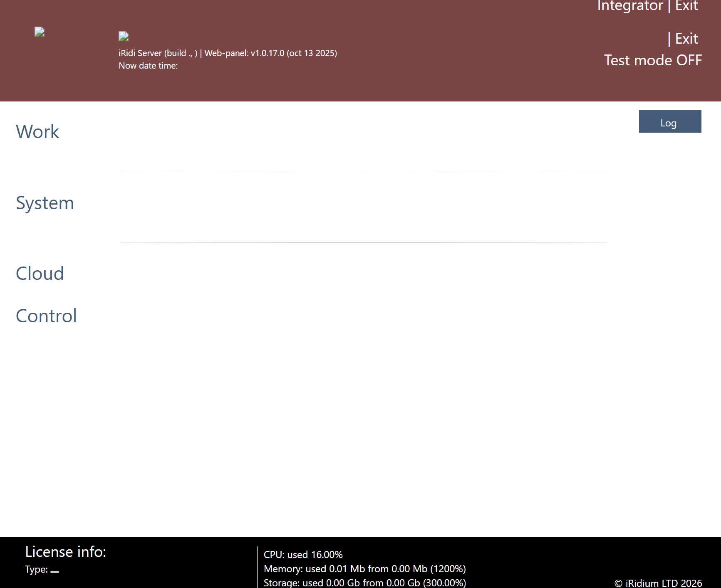Click the Storage usage readout
Screen dimensions: 721x588
364,583
